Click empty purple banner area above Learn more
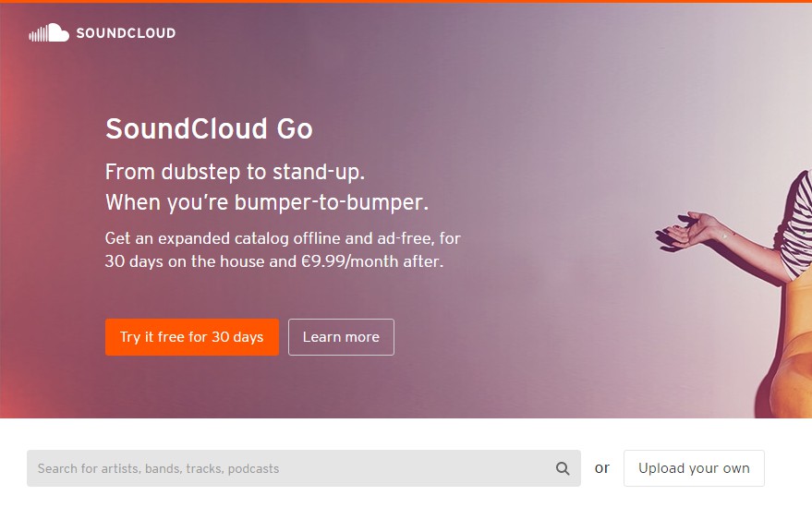 (342, 296)
